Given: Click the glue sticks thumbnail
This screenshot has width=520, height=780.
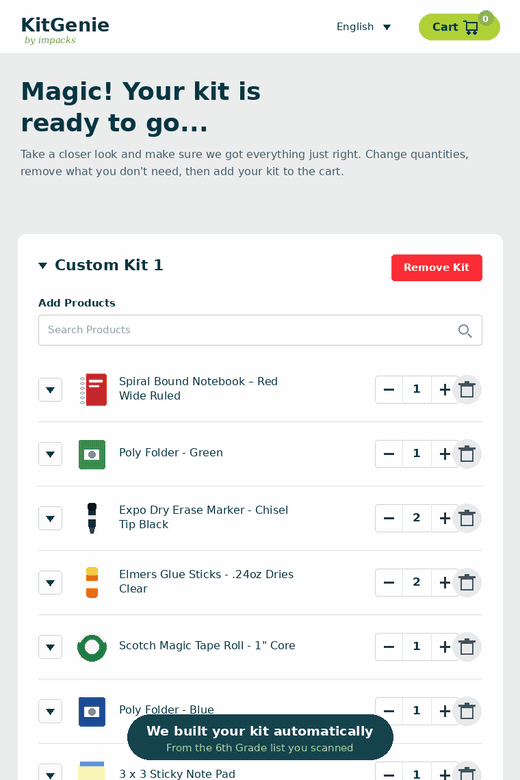Looking at the screenshot, I should point(92,583).
